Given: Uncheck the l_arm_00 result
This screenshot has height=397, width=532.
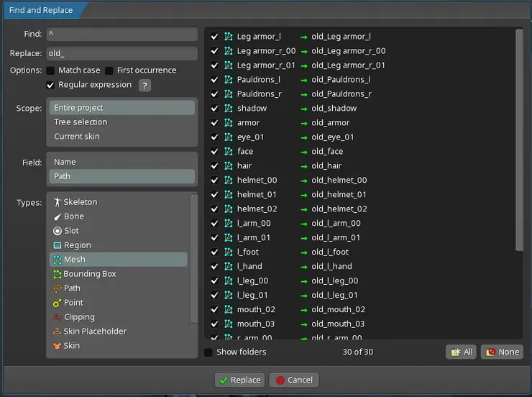Looking at the screenshot, I should point(214,223).
